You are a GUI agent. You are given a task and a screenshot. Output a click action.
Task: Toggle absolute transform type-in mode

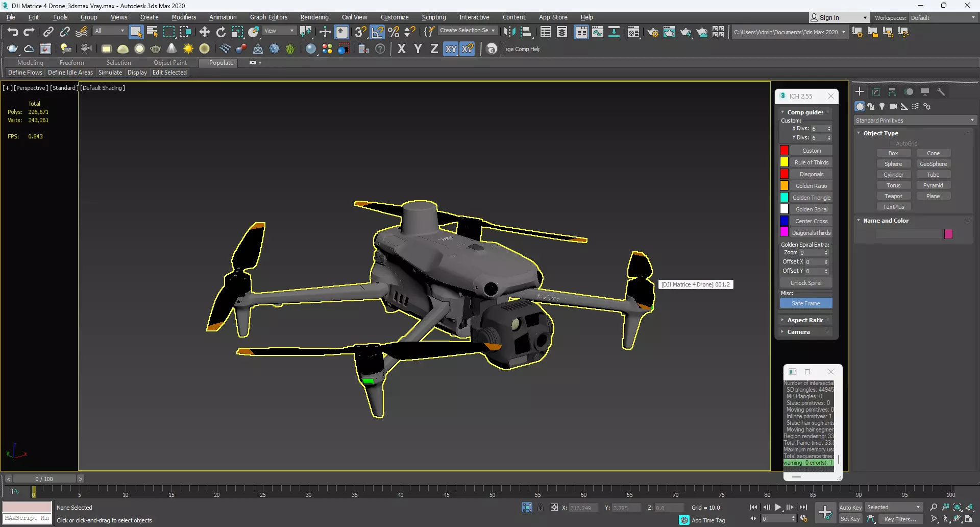[554, 507]
